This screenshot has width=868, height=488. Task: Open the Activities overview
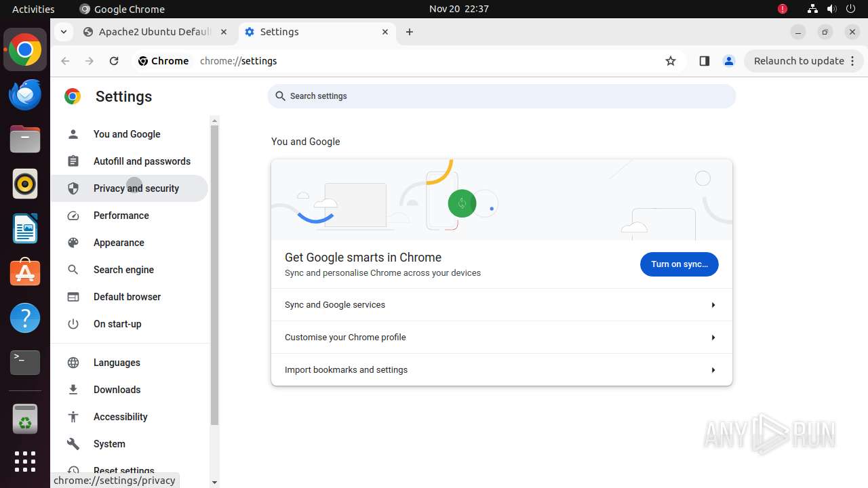(33, 9)
